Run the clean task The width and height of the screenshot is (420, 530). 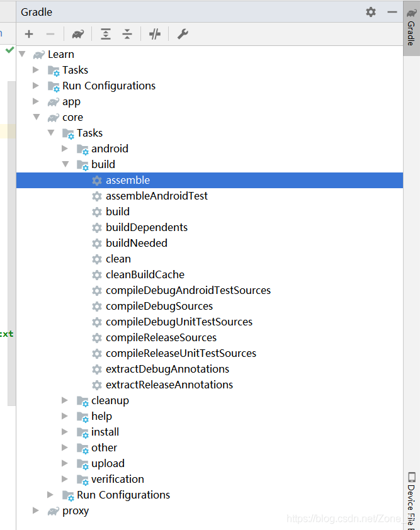[118, 259]
